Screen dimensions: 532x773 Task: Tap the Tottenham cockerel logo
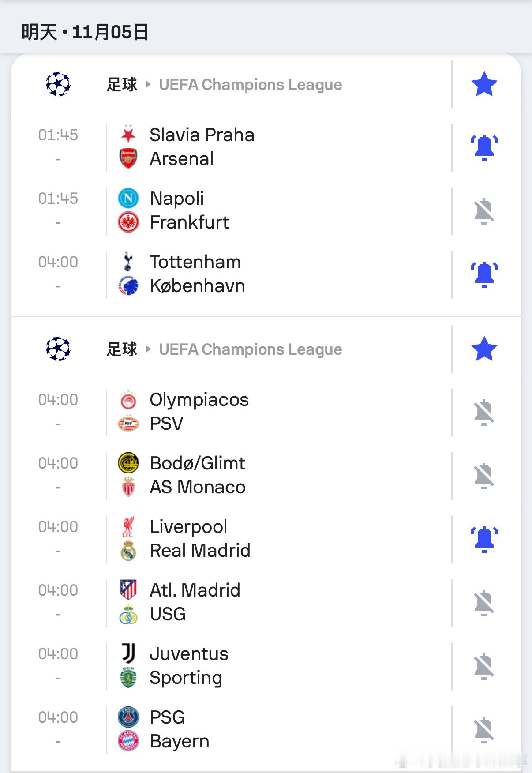(x=128, y=262)
